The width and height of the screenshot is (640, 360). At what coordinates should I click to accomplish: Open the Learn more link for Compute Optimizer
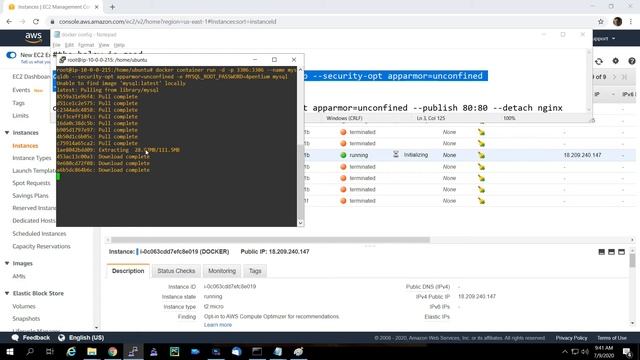(218, 325)
